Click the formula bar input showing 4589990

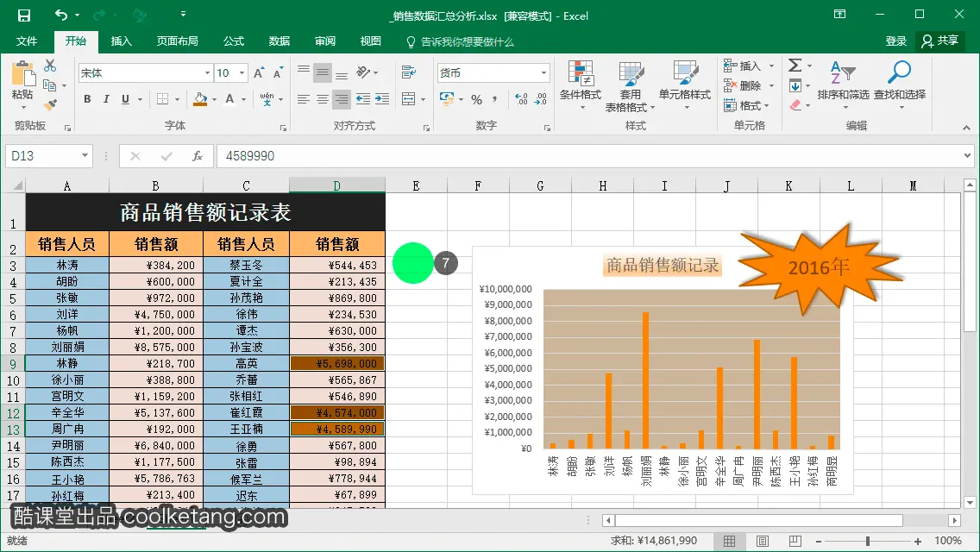[588, 155]
